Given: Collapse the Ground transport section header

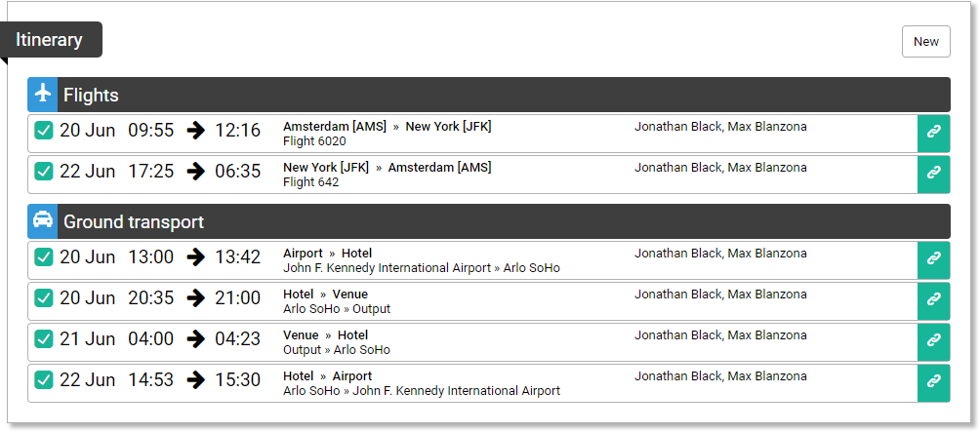Looking at the screenshot, I should point(489,221).
